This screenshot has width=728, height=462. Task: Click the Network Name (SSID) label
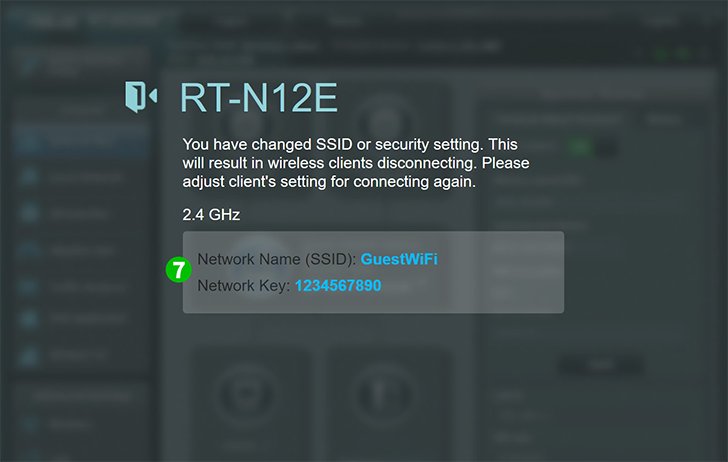click(x=277, y=259)
